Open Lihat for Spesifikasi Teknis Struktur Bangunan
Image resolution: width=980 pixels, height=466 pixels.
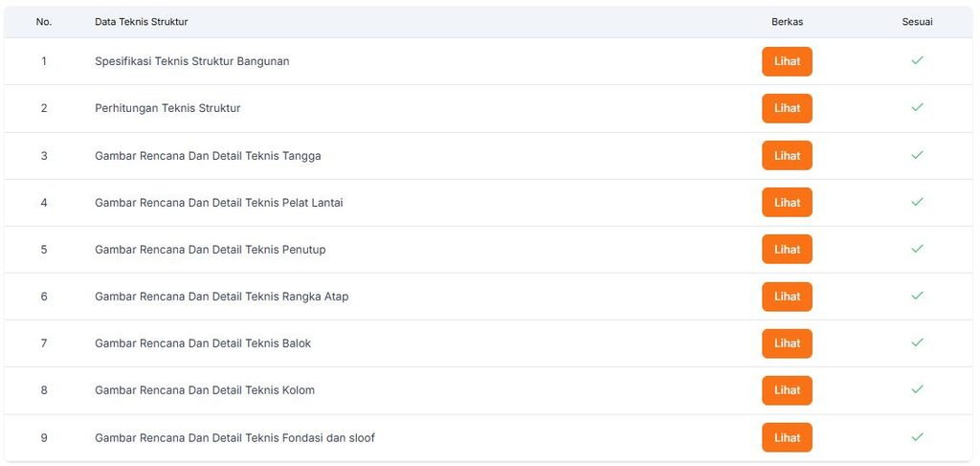pyautogui.click(x=787, y=61)
